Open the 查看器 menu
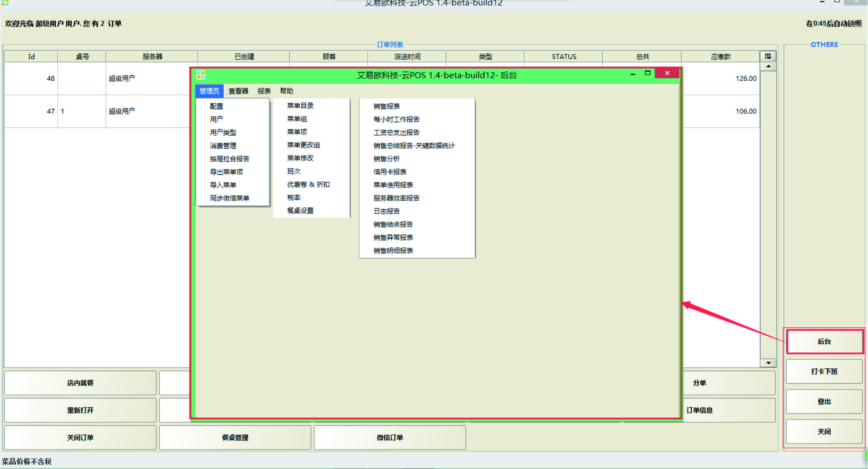The height and width of the screenshot is (469, 868). pos(238,91)
